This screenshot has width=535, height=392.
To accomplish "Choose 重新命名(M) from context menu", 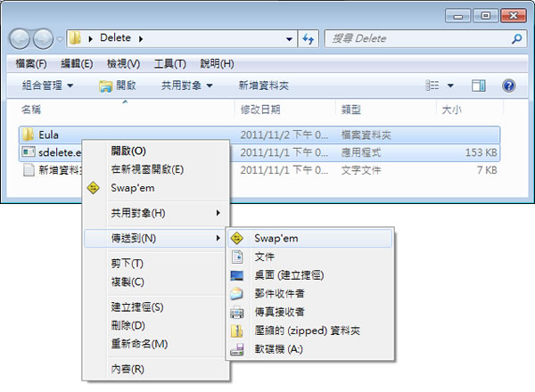I will pyautogui.click(x=156, y=344).
